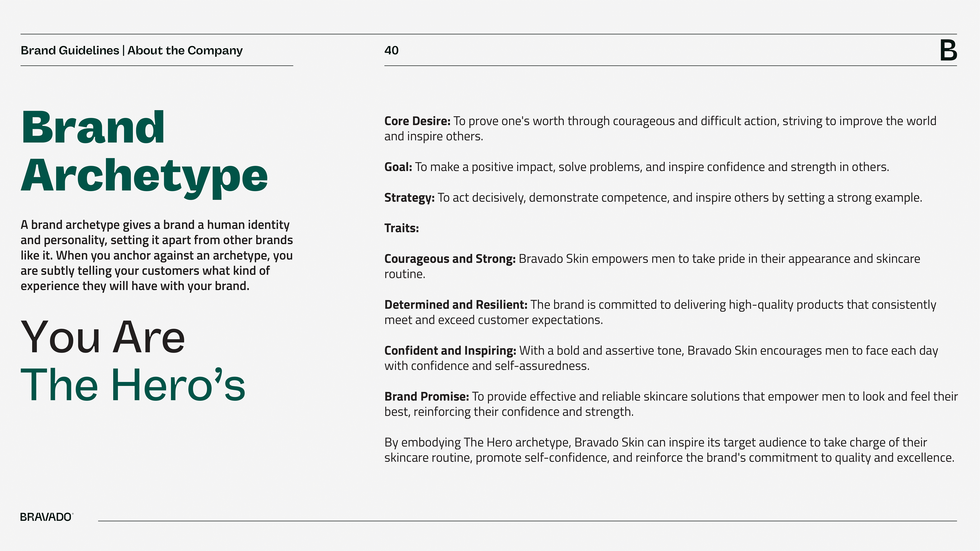Click the footer horizontal divider line
This screenshot has width=980, height=551.
[527, 521]
